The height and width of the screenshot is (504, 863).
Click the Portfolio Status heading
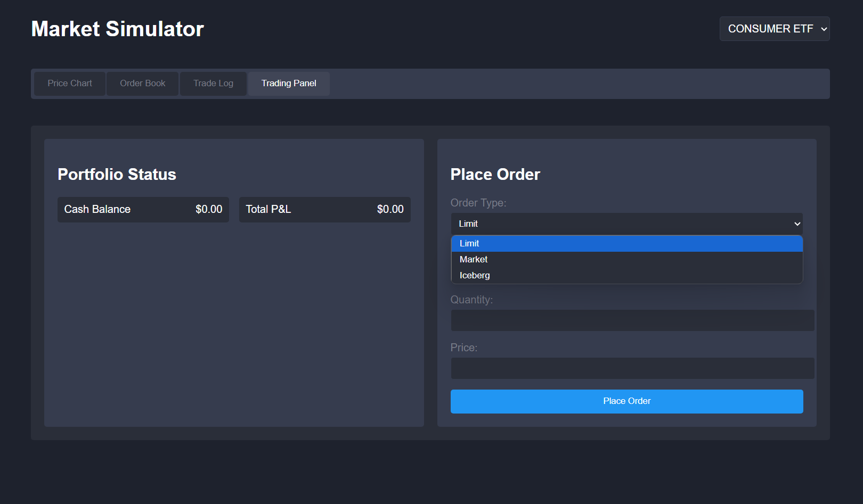[x=117, y=175]
